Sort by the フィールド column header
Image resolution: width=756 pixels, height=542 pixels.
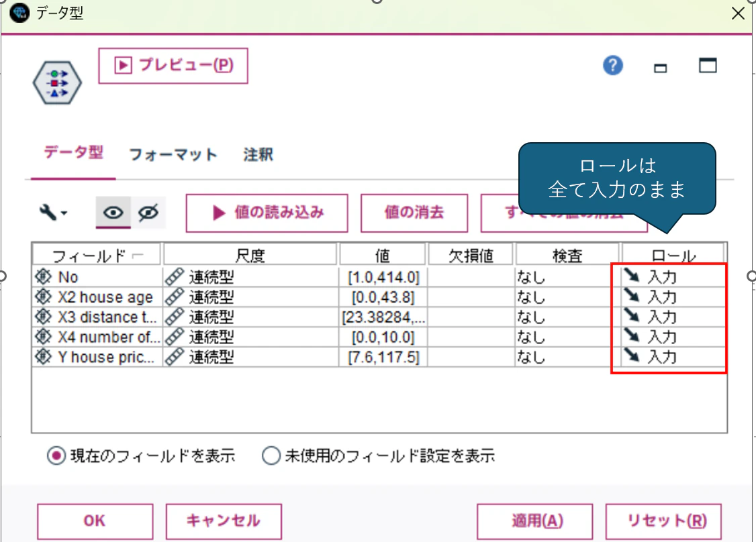(x=97, y=256)
